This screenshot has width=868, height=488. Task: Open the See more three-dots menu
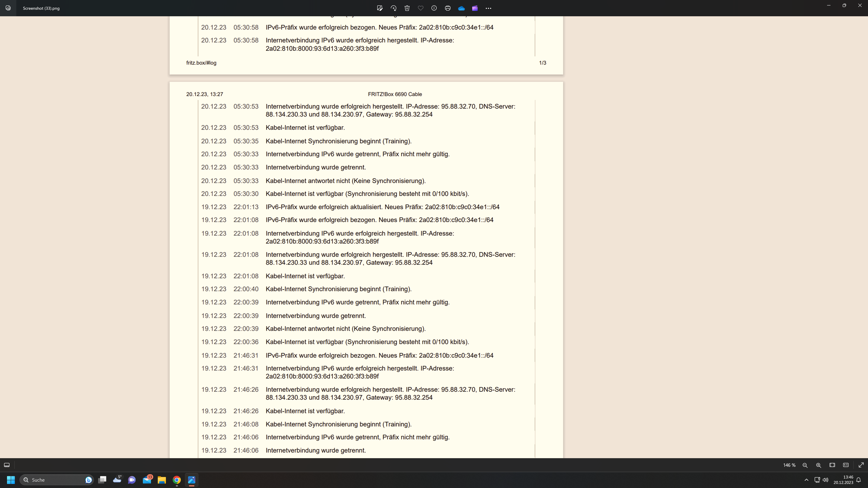(x=488, y=8)
